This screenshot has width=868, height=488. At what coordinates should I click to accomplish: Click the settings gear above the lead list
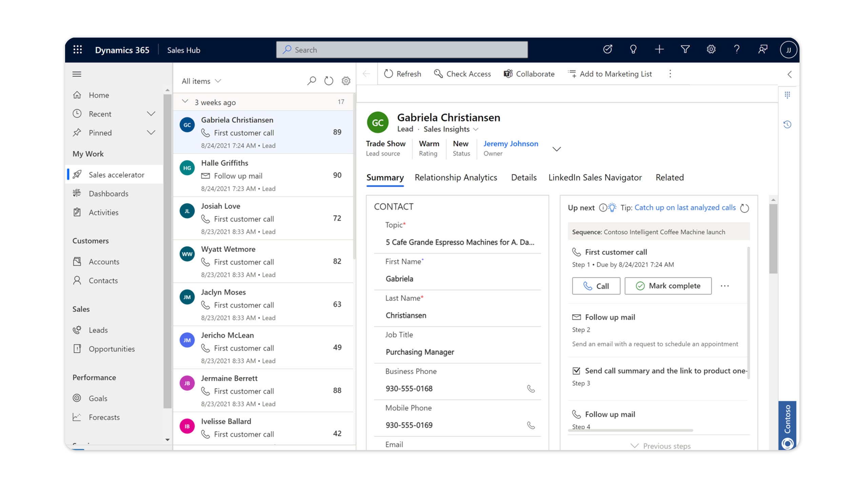point(346,81)
